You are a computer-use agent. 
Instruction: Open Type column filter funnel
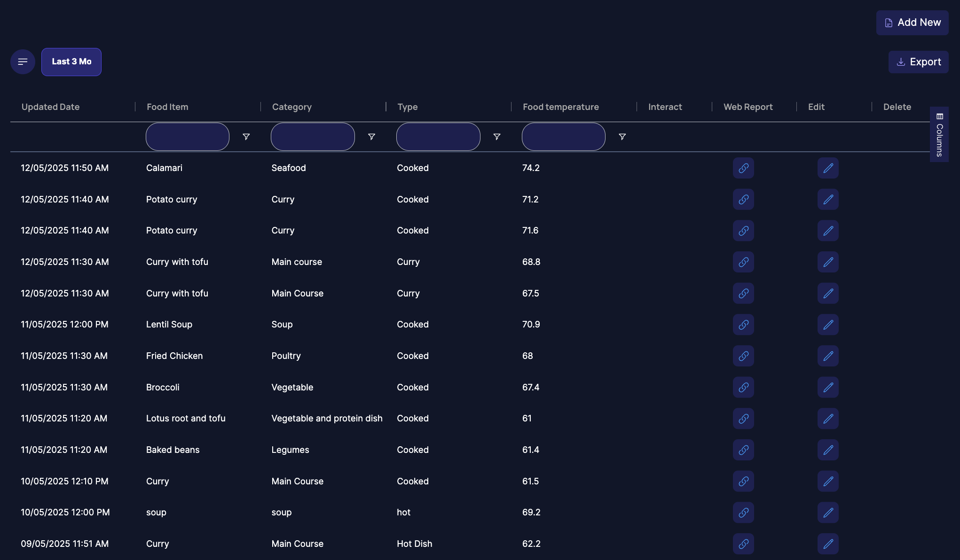(x=496, y=137)
